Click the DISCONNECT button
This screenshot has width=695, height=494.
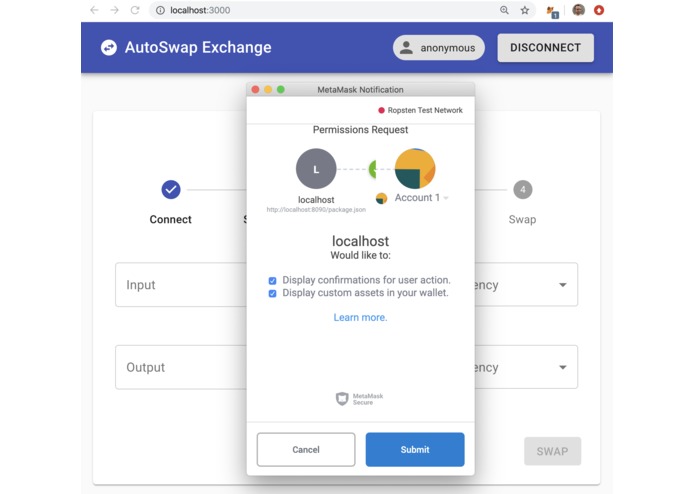[545, 48]
